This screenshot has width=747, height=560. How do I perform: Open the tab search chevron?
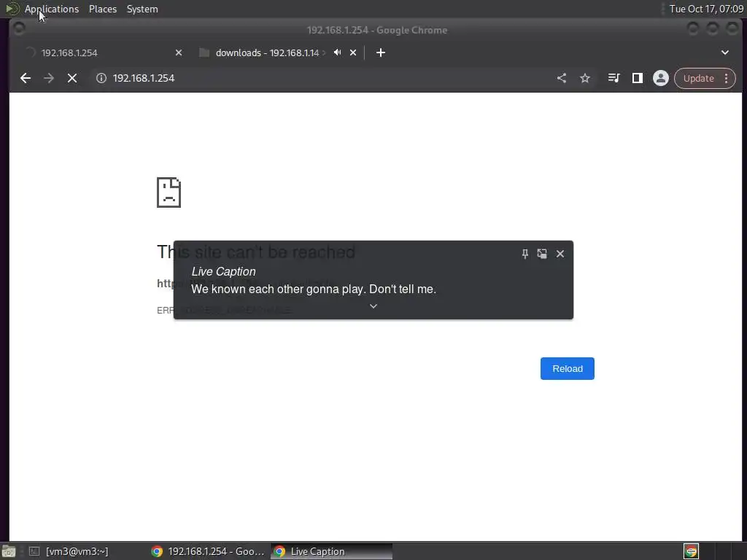tap(724, 52)
